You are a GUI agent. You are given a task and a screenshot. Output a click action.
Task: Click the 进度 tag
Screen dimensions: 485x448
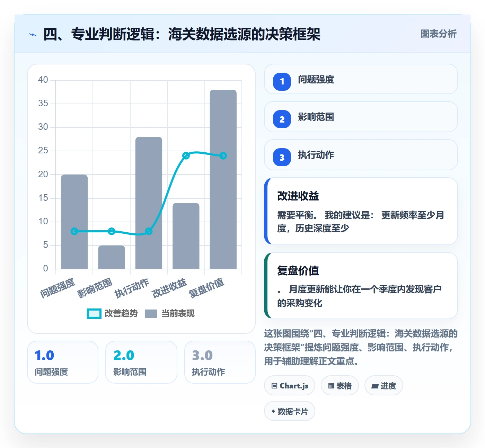point(383,386)
